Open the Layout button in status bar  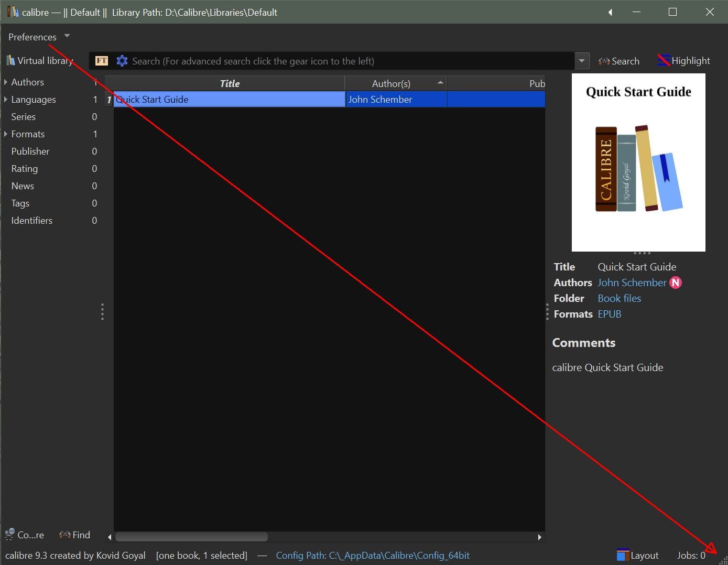point(638,556)
